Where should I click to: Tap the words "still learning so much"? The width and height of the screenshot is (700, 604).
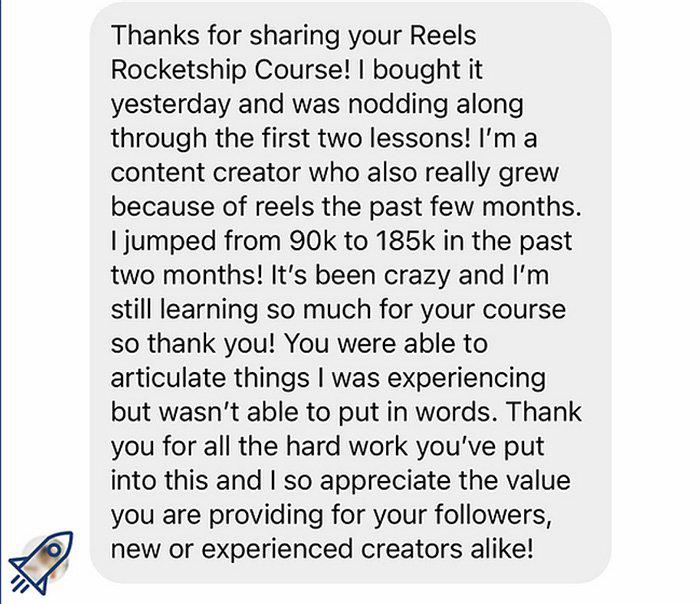click(x=241, y=310)
